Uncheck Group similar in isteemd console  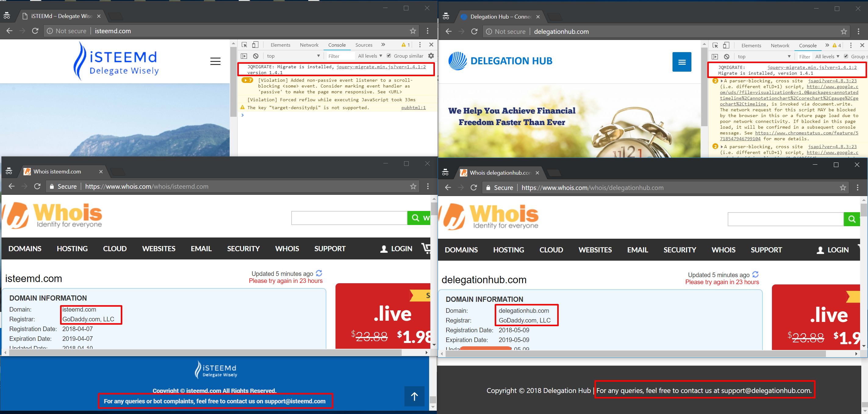389,56
